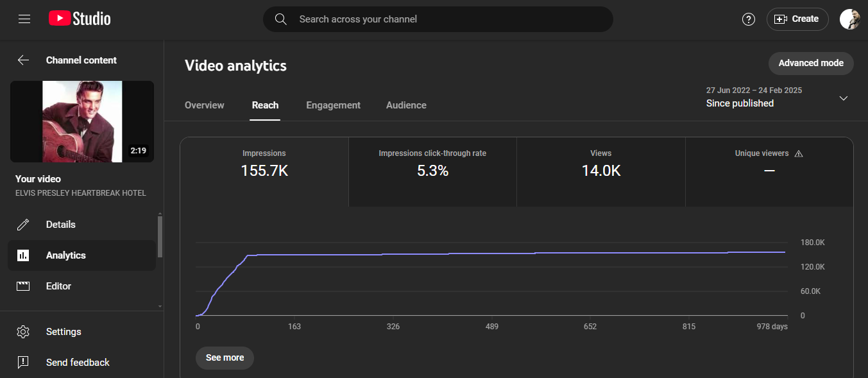Click the Create button
Image resolution: width=868 pixels, height=378 pixels.
(x=797, y=19)
